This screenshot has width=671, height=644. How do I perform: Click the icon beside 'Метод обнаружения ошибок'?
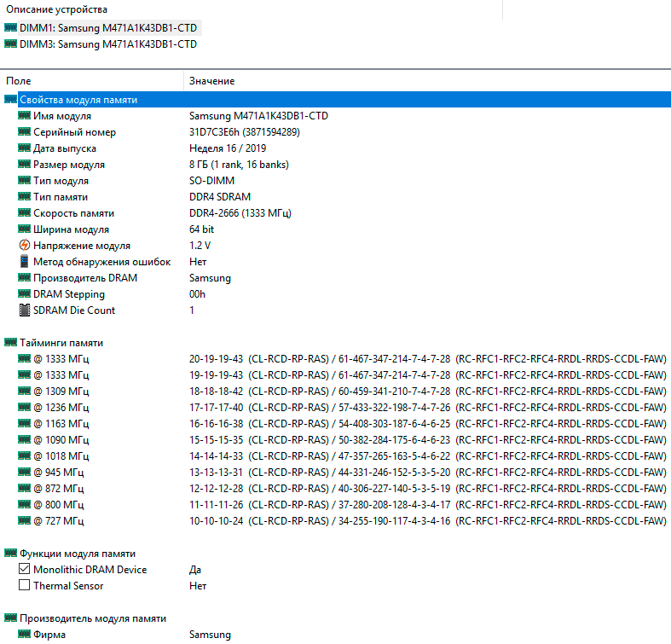[25, 261]
